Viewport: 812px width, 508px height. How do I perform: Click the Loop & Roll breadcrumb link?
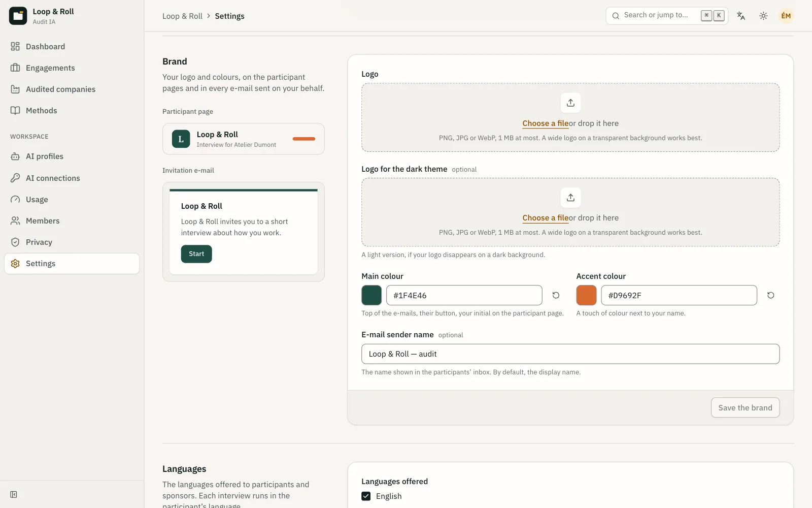(182, 16)
